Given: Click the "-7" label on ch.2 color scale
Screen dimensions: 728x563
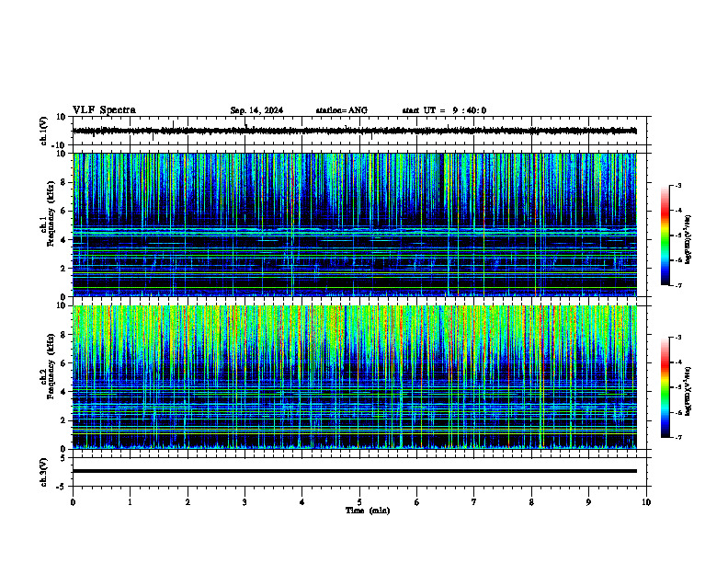Looking at the screenshot, I should pyautogui.click(x=677, y=437).
